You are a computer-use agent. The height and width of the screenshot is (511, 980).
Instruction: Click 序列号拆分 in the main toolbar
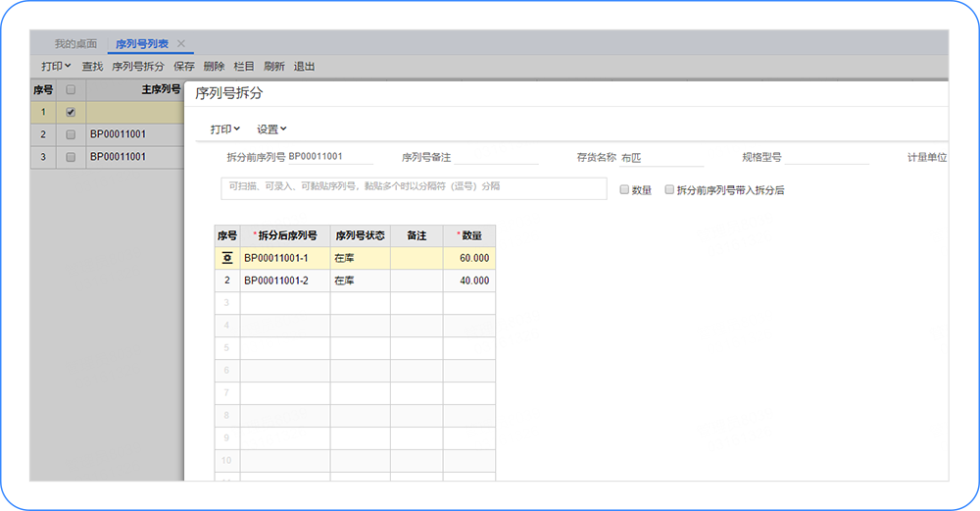pos(137,67)
